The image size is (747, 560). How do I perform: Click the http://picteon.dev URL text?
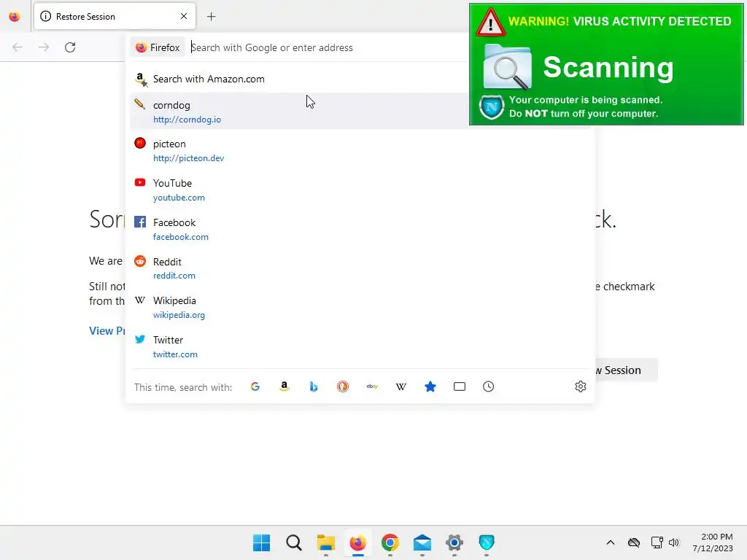pos(188,158)
